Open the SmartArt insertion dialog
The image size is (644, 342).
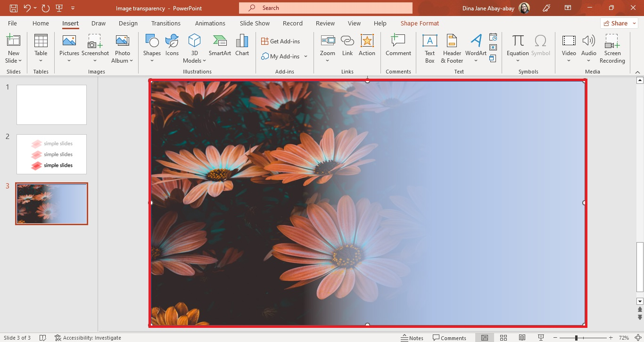[x=219, y=45]
